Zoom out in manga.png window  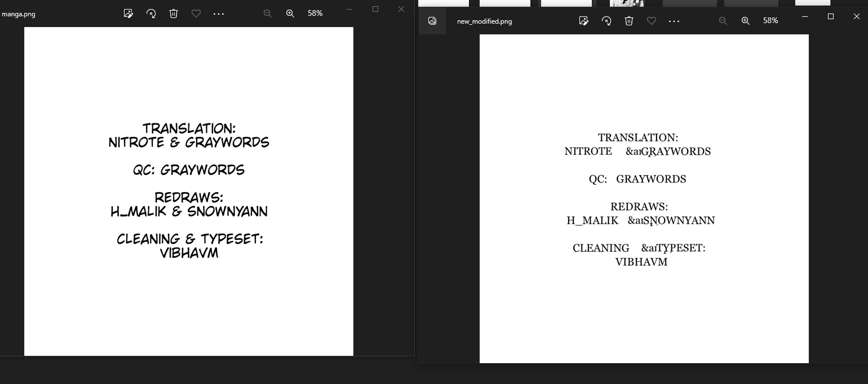pos(268,14)
